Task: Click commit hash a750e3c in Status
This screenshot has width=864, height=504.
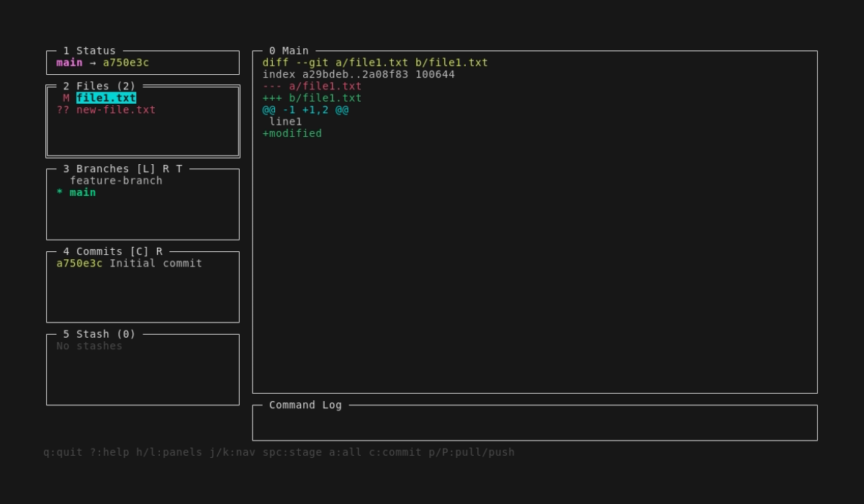Action: [x=125, y=63]
